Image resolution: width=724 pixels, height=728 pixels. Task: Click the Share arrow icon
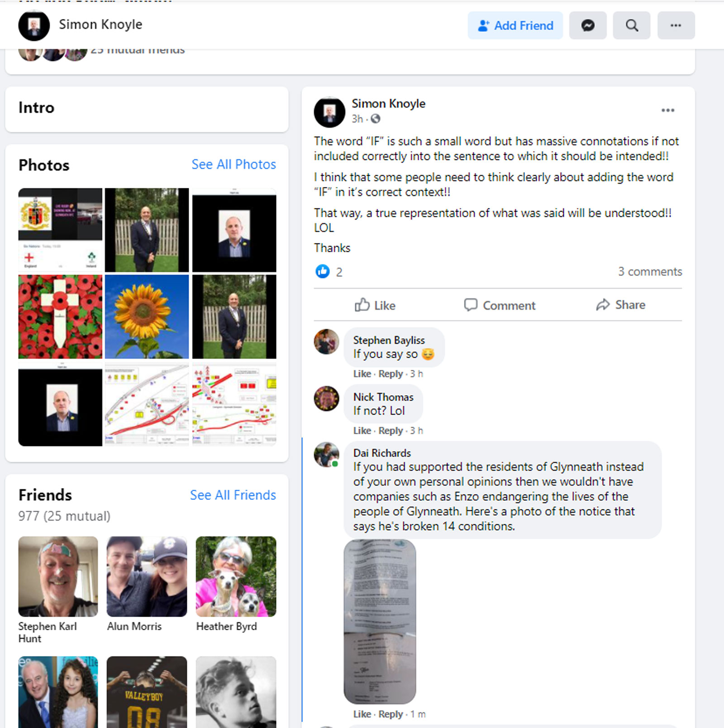tap(603, 305)
